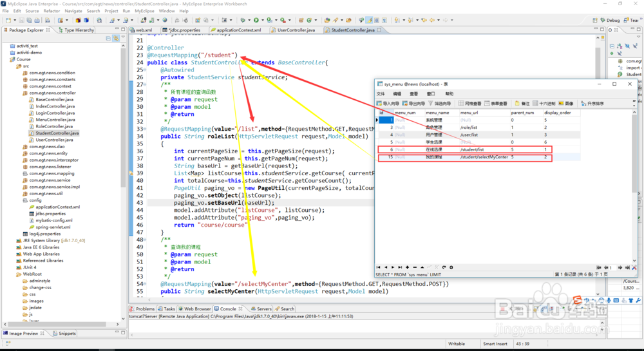
Task: Click 导入向导 in sys_menu window
Action: coord(388,104)
